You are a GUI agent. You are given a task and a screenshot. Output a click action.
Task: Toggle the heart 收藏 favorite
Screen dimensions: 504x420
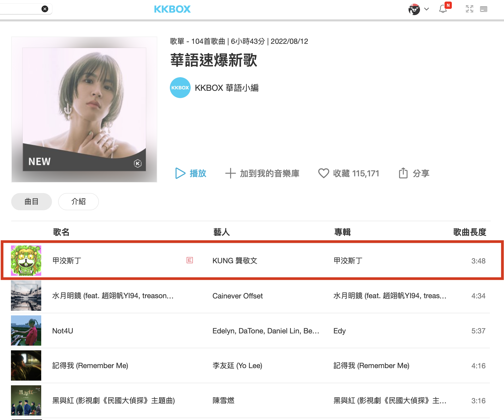pos(323,173)
